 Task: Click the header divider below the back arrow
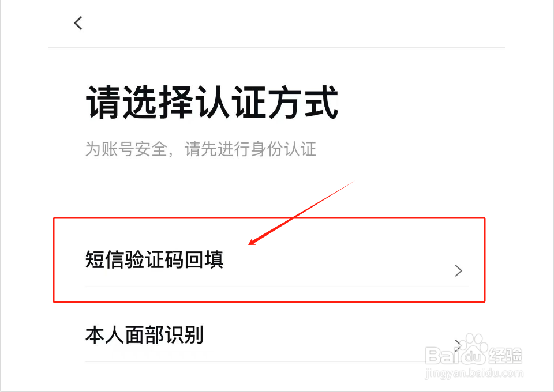click(276, 47)
